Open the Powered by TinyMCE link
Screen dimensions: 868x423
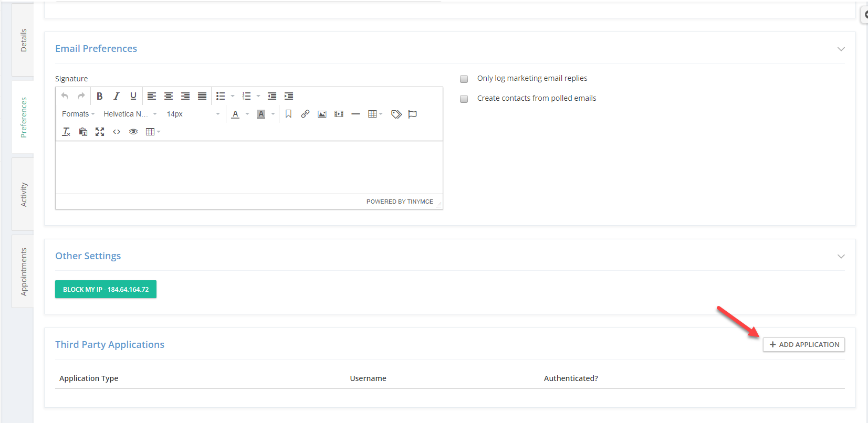(400, 202)
